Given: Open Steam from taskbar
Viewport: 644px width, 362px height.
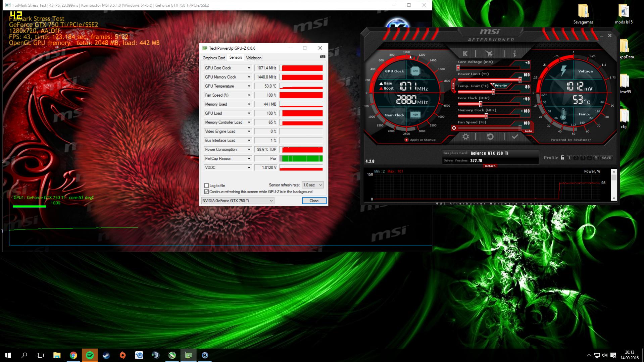Looking at the screenshot, I should click(106, 355).
